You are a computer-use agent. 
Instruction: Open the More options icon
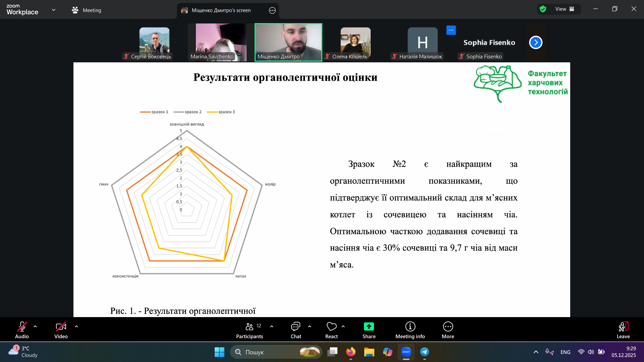pos(448,326)
